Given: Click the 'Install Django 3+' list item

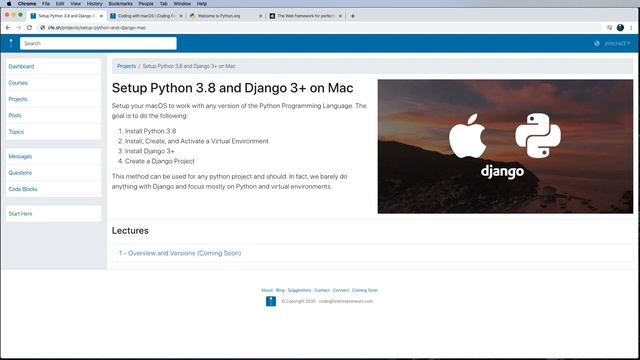Looking at the screenshot, I should [149, 151].
